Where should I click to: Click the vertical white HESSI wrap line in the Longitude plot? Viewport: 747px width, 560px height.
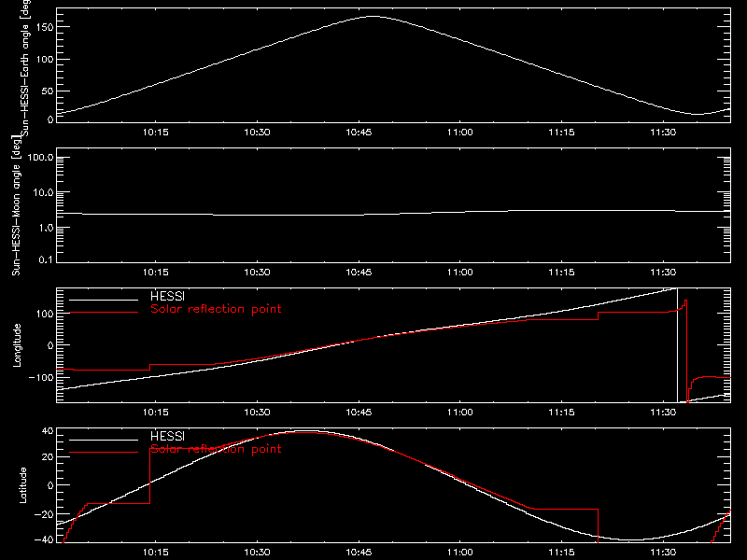678,345
